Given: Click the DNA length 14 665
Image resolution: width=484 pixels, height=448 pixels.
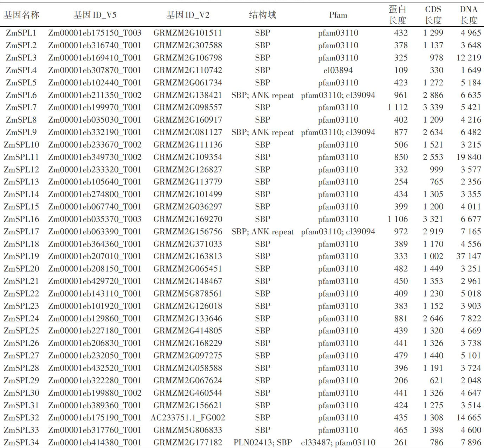Looking at the screenshot, I should tap(469, 418).
